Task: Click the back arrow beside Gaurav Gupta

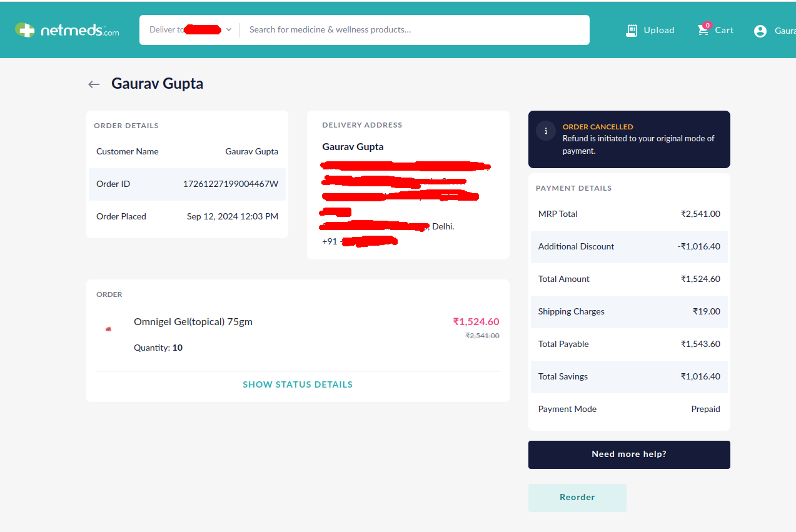Action: [x=94, y=84]
